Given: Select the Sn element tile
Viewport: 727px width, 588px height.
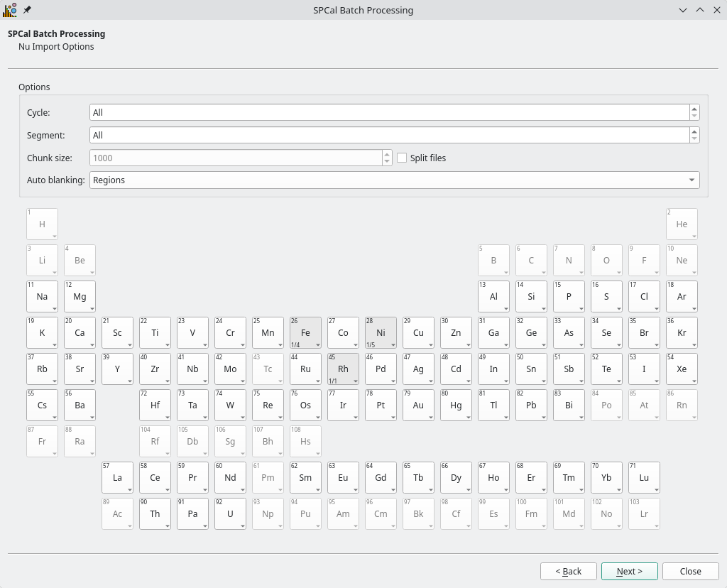Looking at the screenshot, I should tap(531, 369).
